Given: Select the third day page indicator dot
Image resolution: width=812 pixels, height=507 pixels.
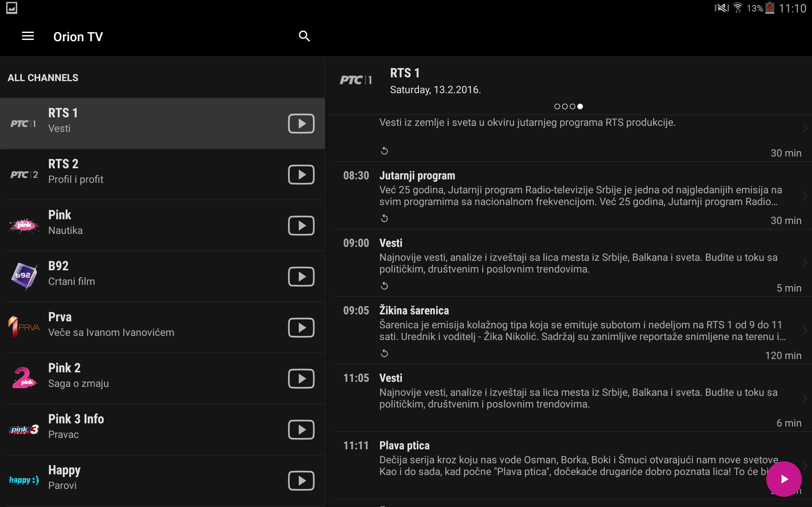Looking at the screenshot, I should [573, 107].
